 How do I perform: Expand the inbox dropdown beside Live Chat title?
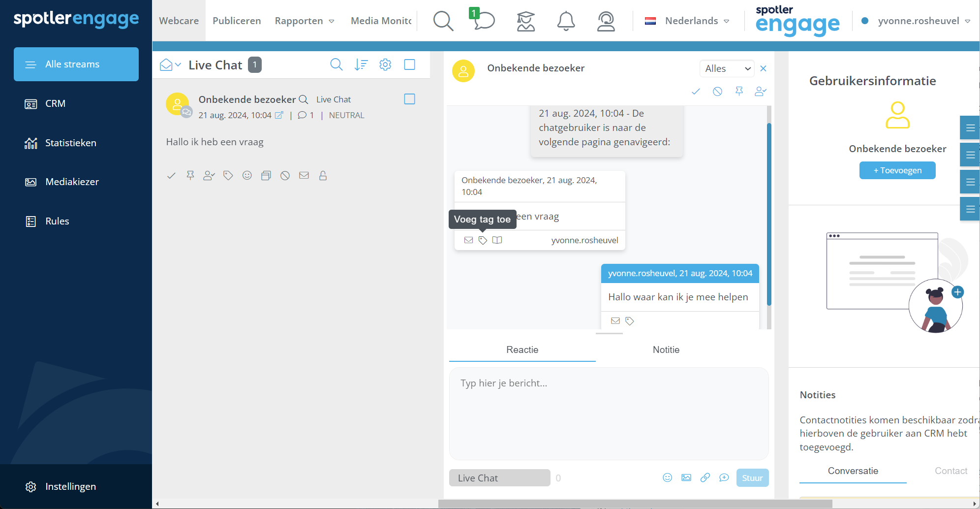171,65
